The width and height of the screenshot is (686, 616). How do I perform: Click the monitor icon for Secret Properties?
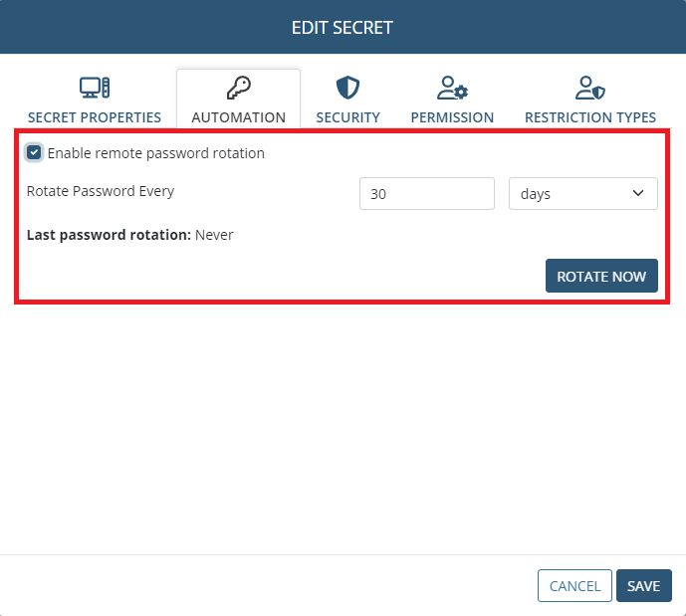pyautogui.click(x=95, y=89)
